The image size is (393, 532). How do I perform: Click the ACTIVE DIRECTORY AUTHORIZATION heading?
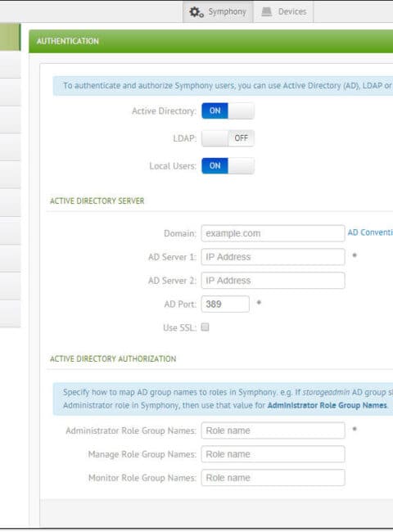113,358
